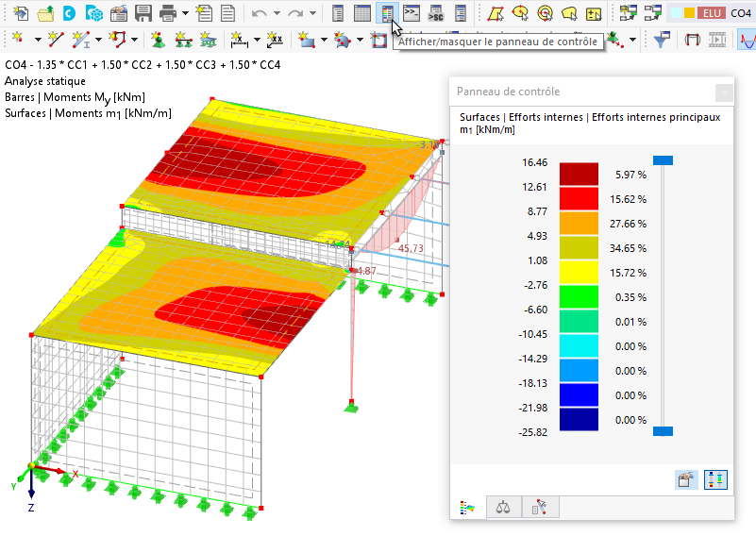Expand the Redo history dropdown
756x536 pixels.
(x=313, y=13)
